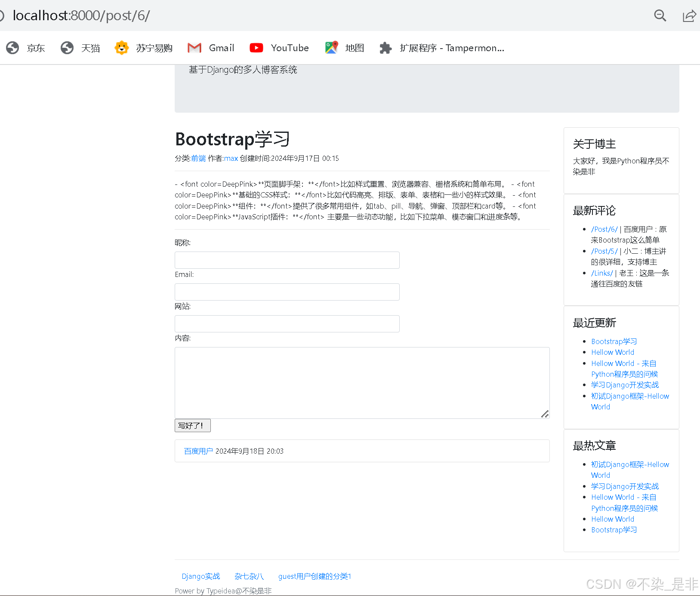Screen dimensions: 700x596
Task: Go to Django实战 category in footer
Action: pyautogui.click(x=200, y=576)
